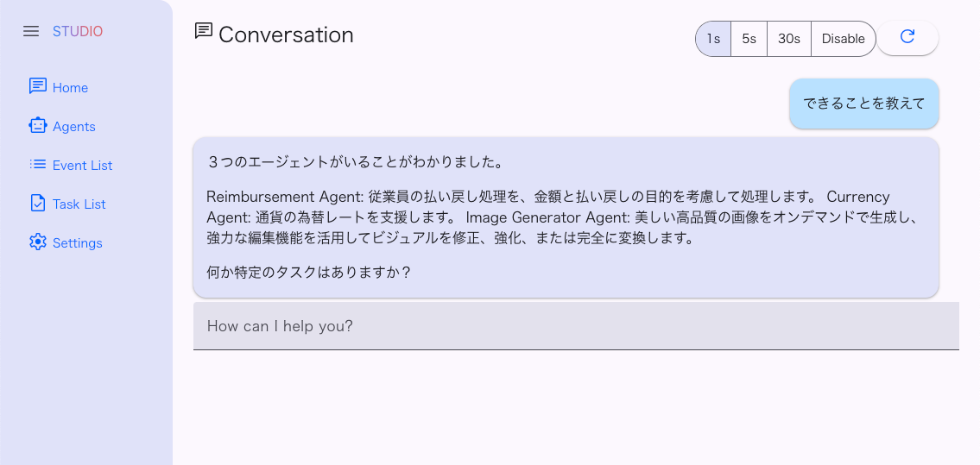Click the Settings gear icon

pos(37,242)
